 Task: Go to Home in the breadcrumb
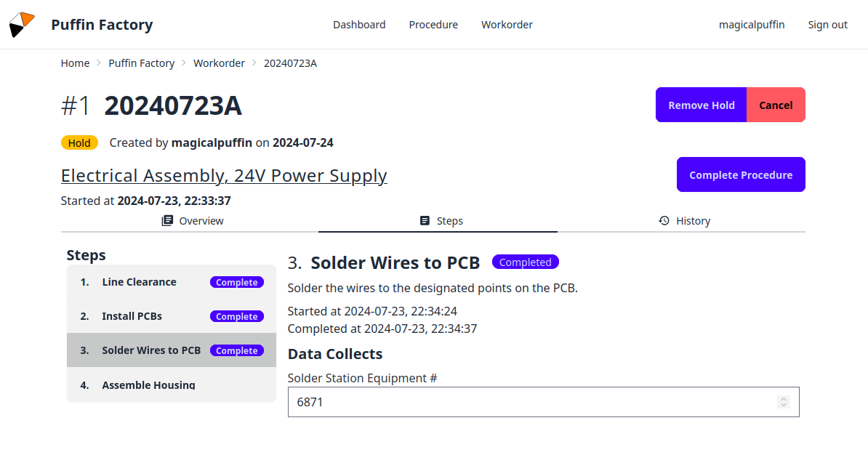(x=75, y=63)
